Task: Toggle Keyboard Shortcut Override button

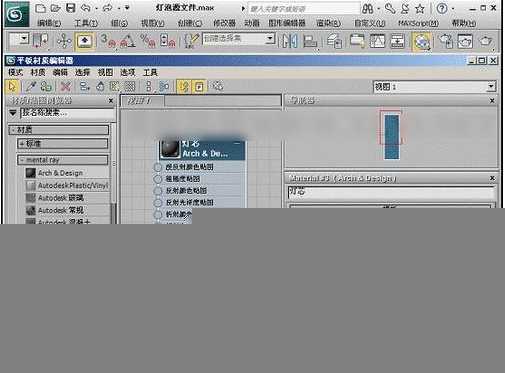Action: click(85, 41)
